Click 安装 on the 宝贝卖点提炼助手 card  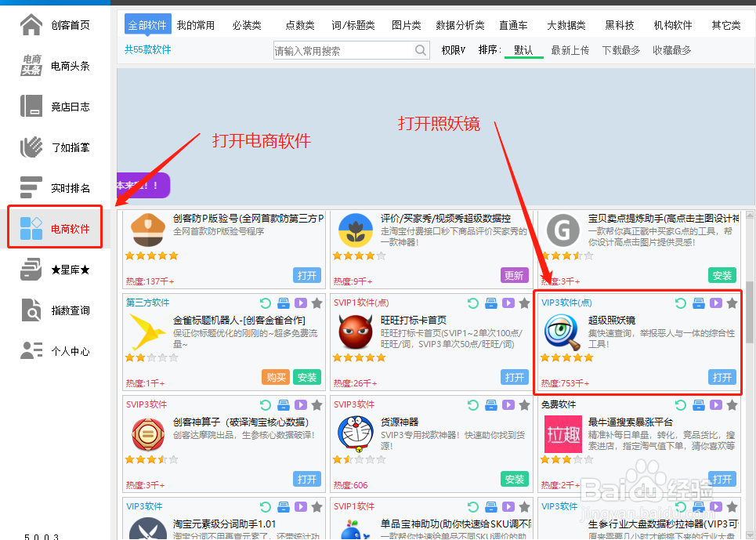(722, 275)
